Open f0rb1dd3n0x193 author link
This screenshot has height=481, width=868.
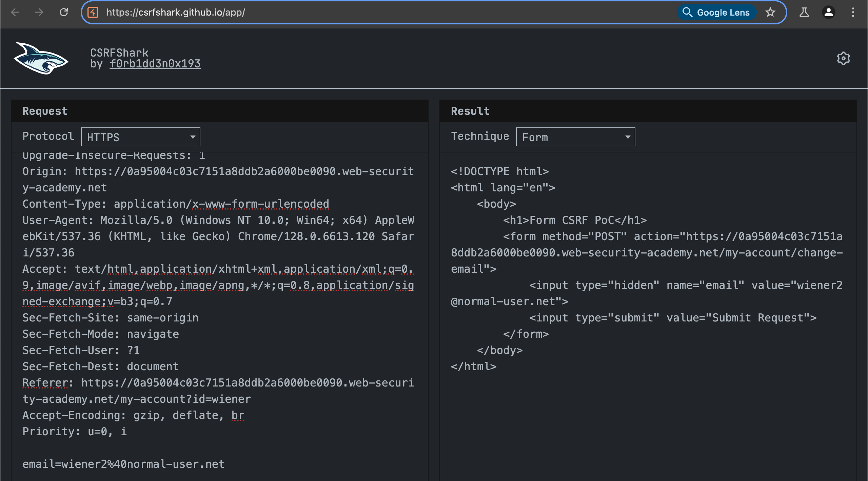[x=155, y=64]
